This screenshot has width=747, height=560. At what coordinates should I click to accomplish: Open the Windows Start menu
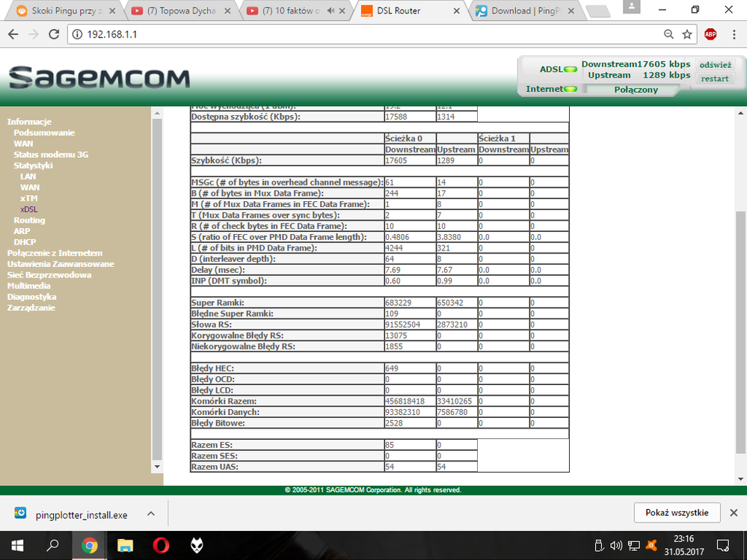17,544
